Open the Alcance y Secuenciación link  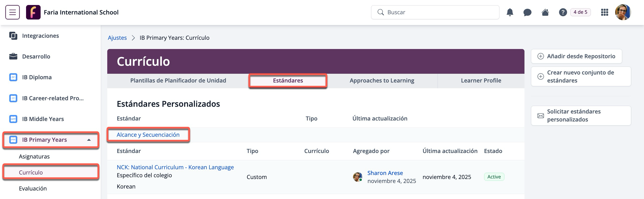point(148,135)
